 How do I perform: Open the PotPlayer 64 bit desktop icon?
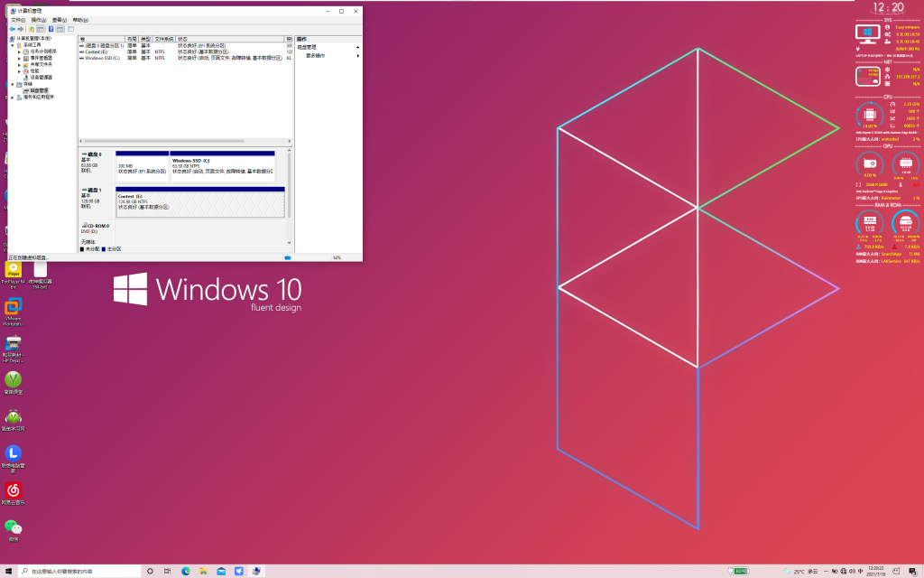(13, 275)
